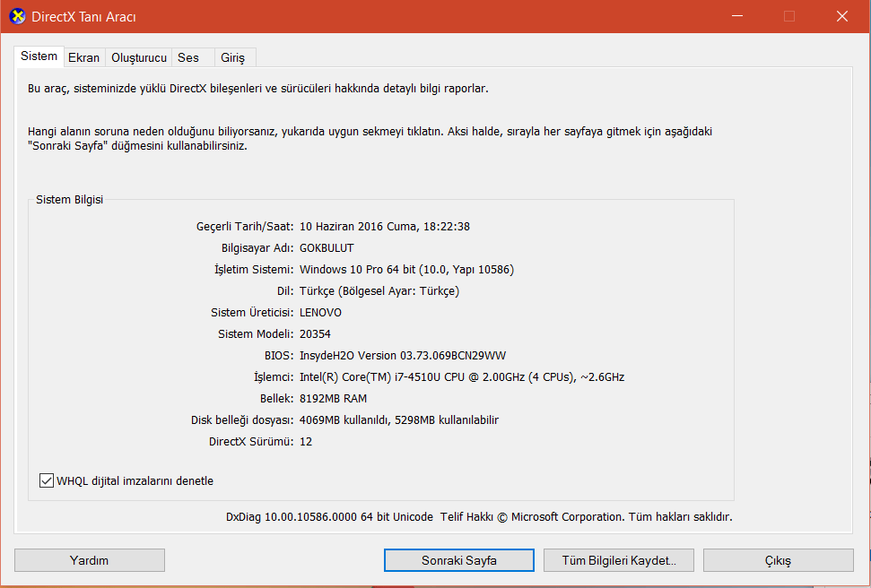Click the LENOVO manufacturer value

[x=320, y=313]
